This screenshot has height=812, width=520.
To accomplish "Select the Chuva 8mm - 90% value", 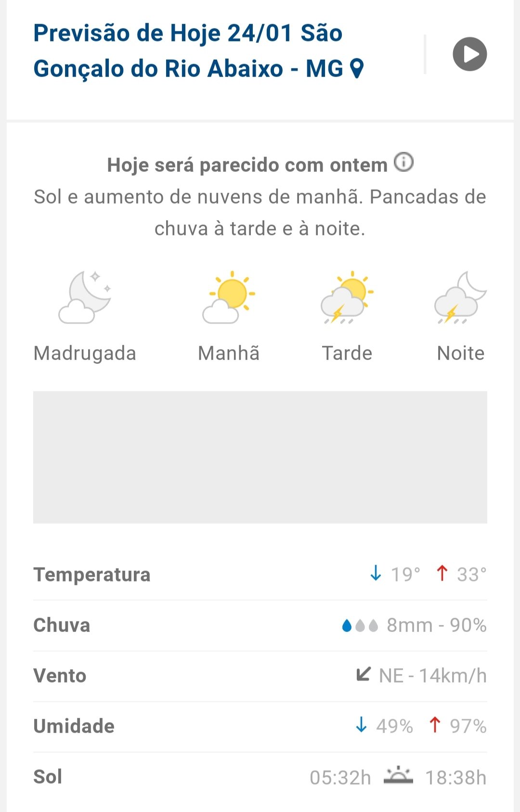I will (436, 625).
